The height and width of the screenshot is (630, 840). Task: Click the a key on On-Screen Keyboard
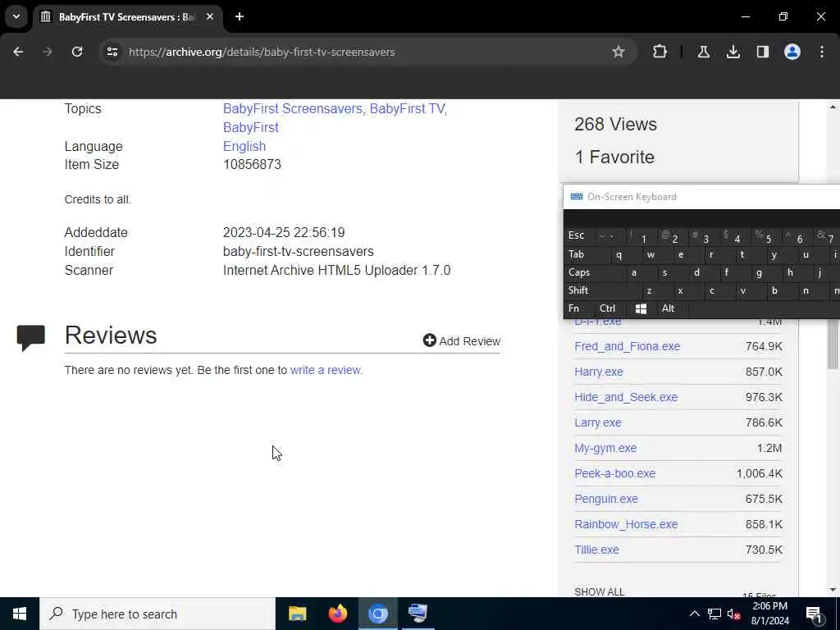(x=641, y=272)
